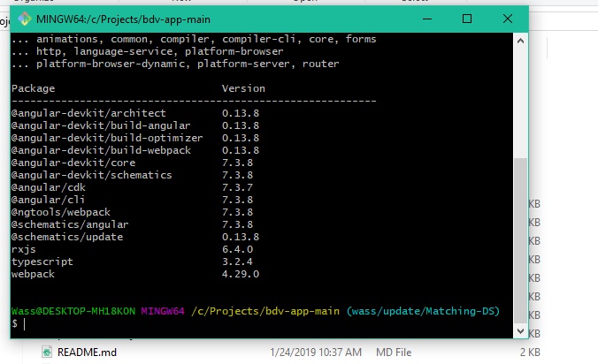The image size is (598, 364).
Task: Click the /c/Projects/bdv-app-main path in prompt
Action: [x=265, y=311]
